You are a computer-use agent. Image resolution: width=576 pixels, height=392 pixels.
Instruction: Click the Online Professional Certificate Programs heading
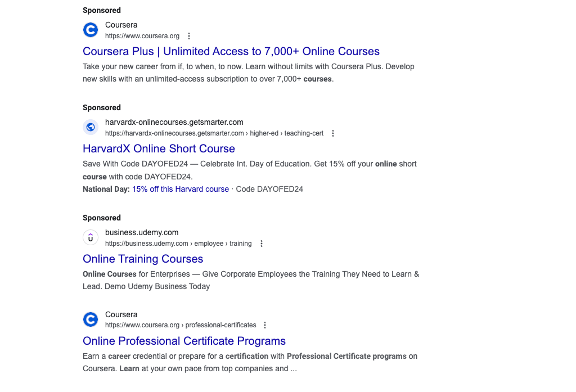click(184, 341)
